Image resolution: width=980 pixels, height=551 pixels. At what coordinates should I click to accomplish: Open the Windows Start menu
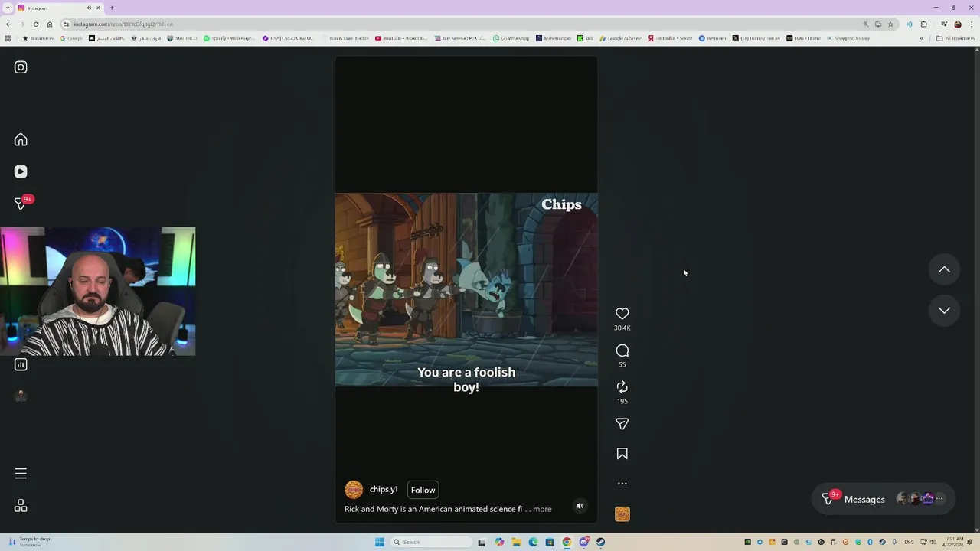pyautogui.click(x=379, y=542)
